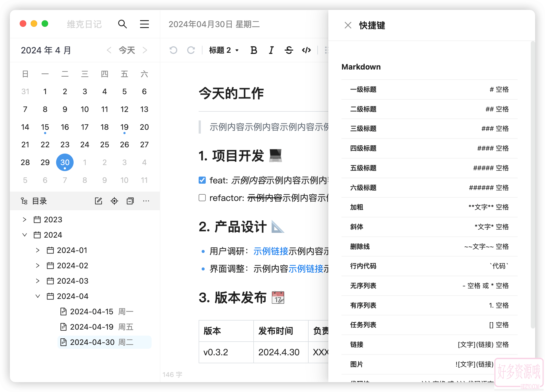
Task: Open diary 2024-04-30 周二
Action: [105, 342]
